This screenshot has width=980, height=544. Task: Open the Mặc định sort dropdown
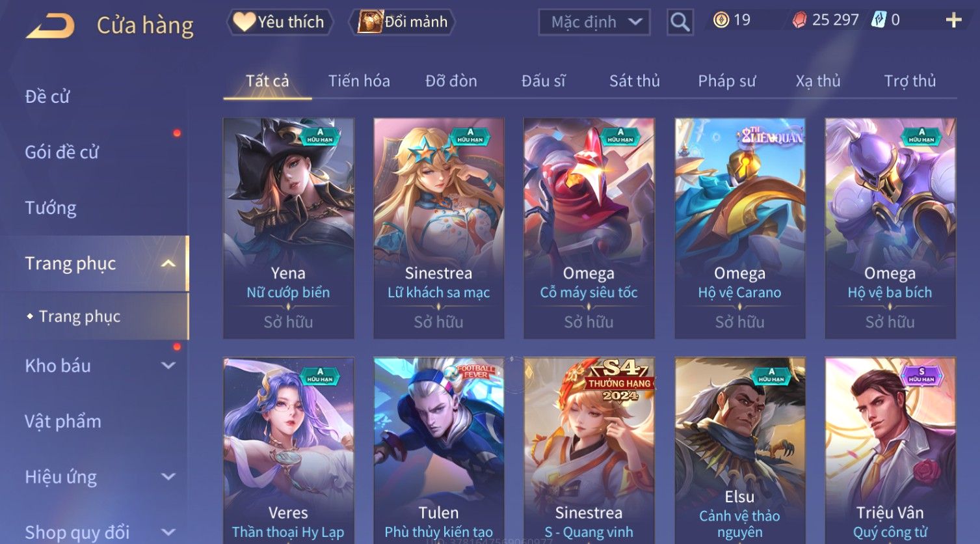594,22
